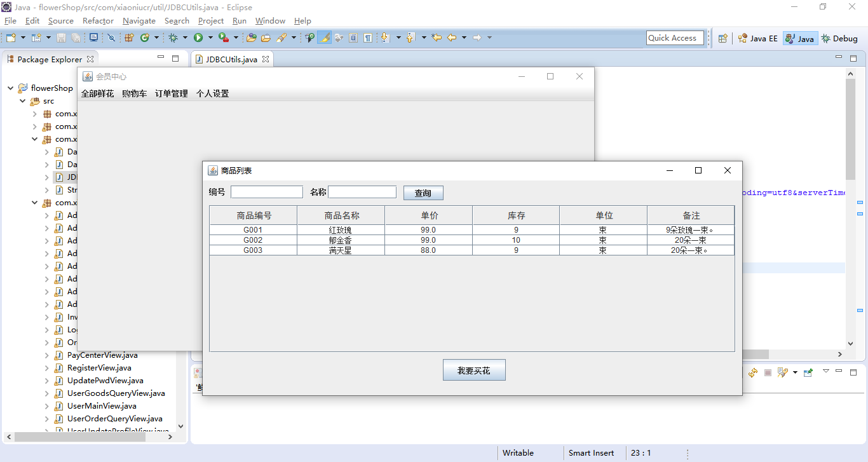Switch to the Java EE perspective
Viewport: 868px width, 462px height.
click(x=757, y=38)
